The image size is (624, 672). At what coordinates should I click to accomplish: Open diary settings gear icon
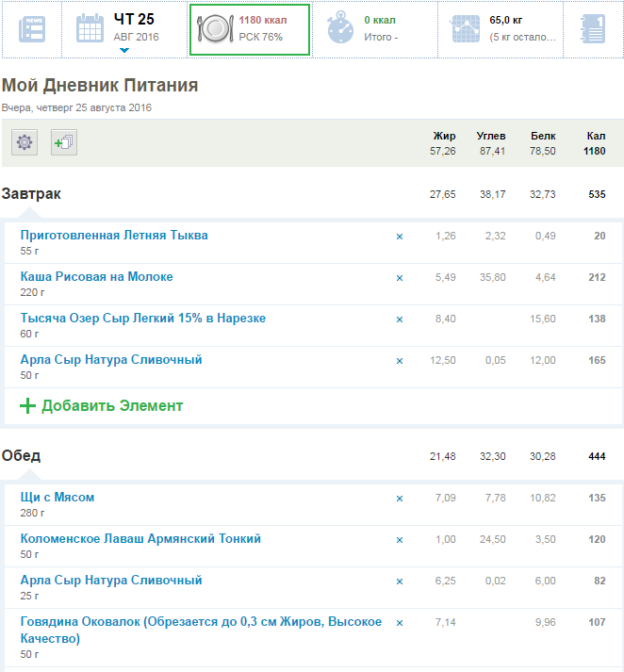click(25, 142)
